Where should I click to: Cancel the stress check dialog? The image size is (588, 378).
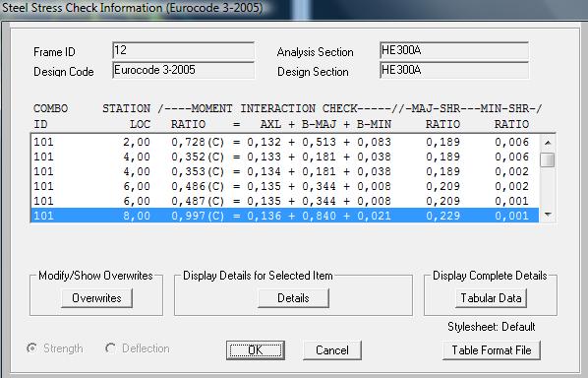coord(332,350)
